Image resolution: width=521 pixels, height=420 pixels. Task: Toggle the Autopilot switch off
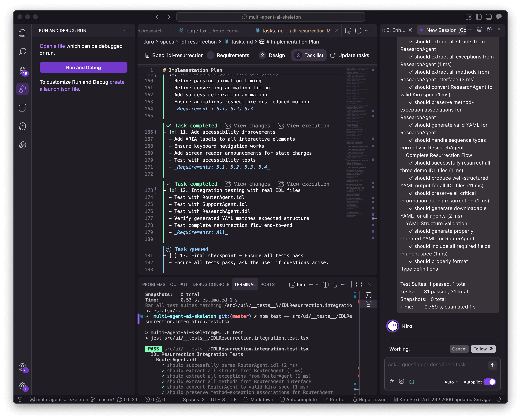tap(490, 382)
